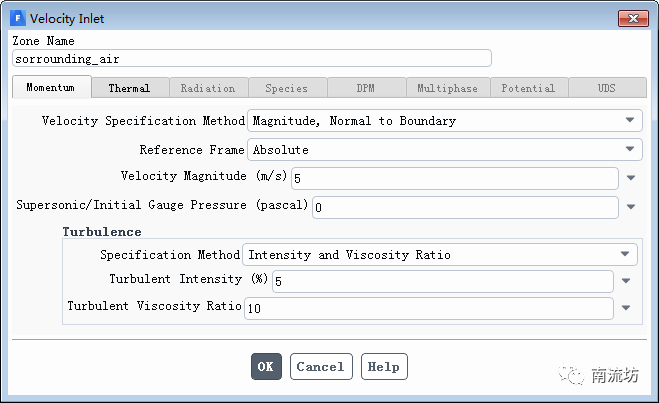The image size is (659, 403).
Task: Switch to the Thermal tab
Action: [129, 88]
